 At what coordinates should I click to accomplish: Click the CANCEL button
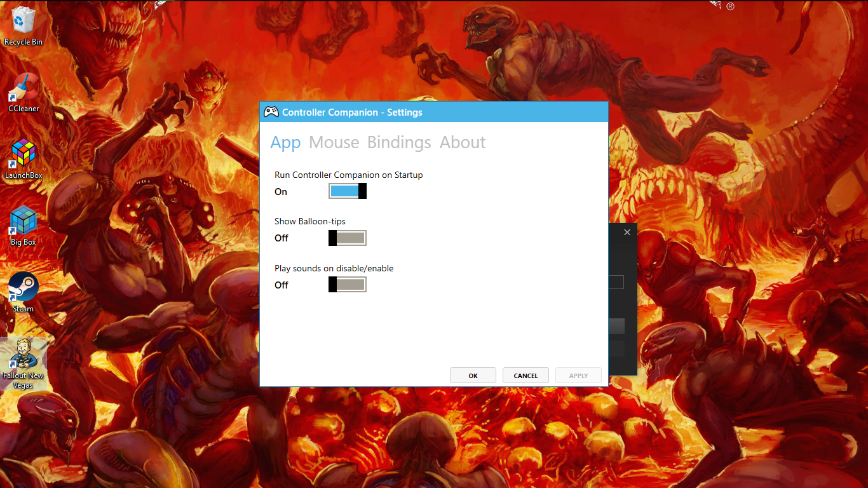526,376
